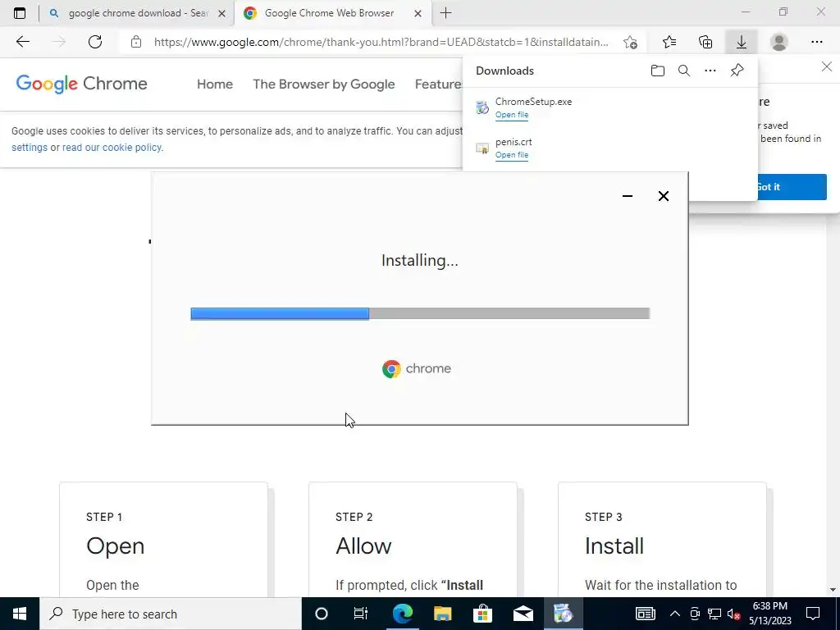The height and width of the screenshot is (630, 840).
Task: Open the Edge profile avatar
Action: pyautogui.click(x=779, y=42)
